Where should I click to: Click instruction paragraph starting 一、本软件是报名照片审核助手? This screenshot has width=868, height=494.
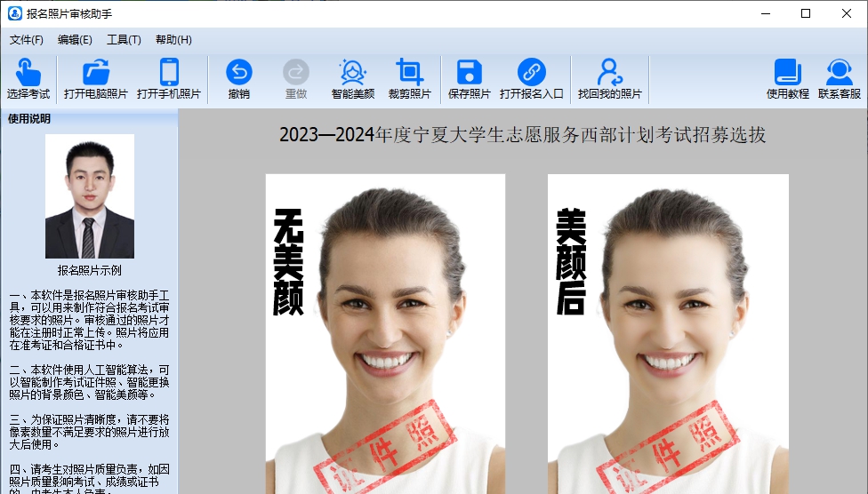pyautogui.click(x=89, y=320)
